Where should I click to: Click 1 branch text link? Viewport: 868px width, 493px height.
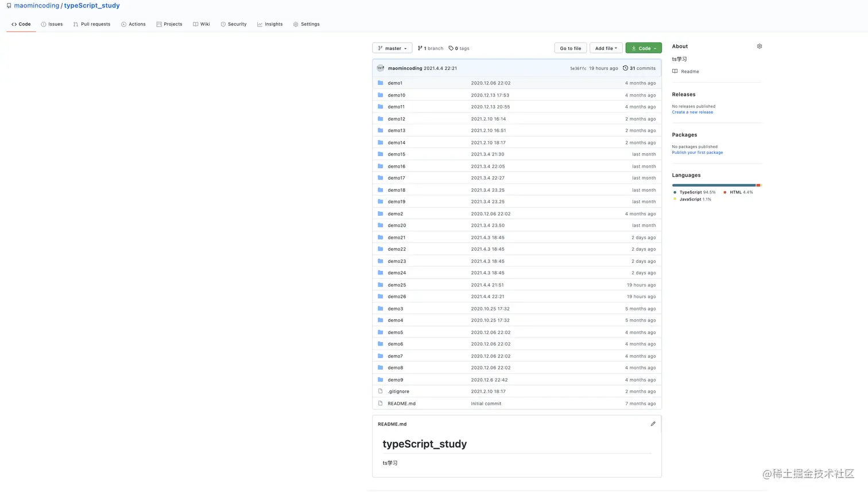click(434, 48)
